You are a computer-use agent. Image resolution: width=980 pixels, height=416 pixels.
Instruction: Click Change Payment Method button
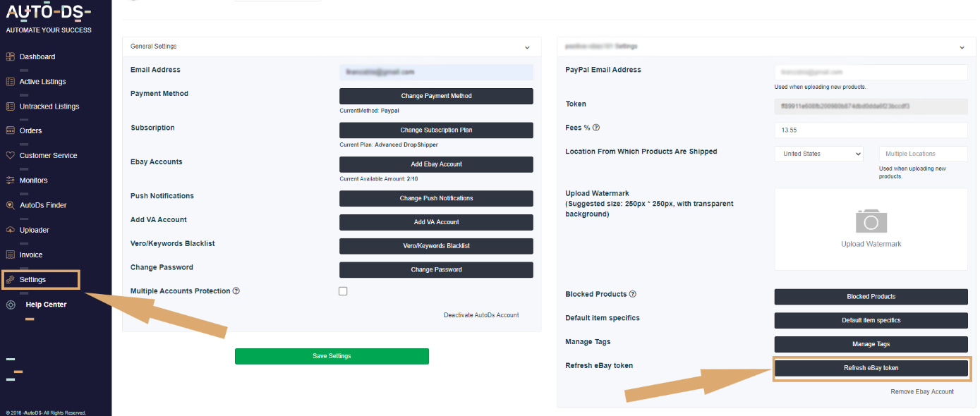436,96
